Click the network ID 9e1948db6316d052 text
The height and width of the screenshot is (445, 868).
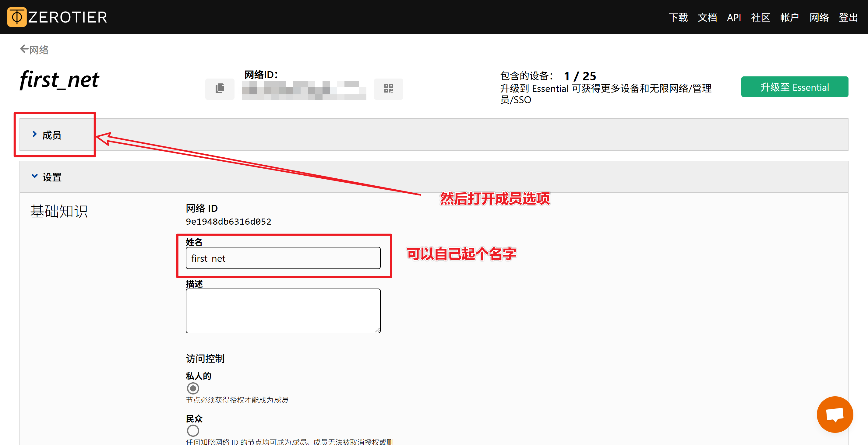click(228, 222)
